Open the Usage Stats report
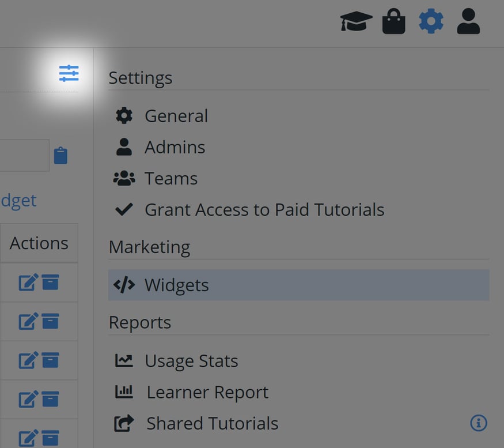 191,361
